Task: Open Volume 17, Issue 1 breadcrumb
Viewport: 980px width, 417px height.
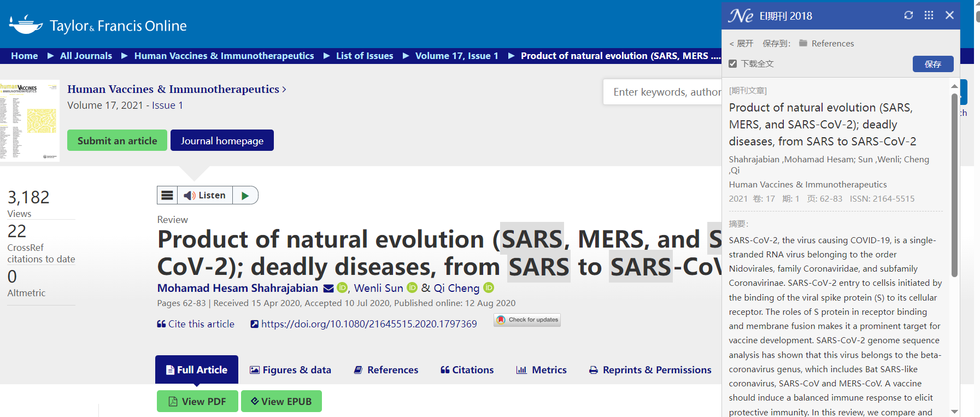Action: (457, 56)
